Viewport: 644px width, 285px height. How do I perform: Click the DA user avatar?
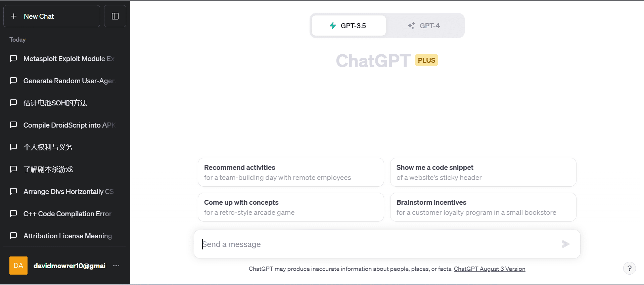[18, 266]
